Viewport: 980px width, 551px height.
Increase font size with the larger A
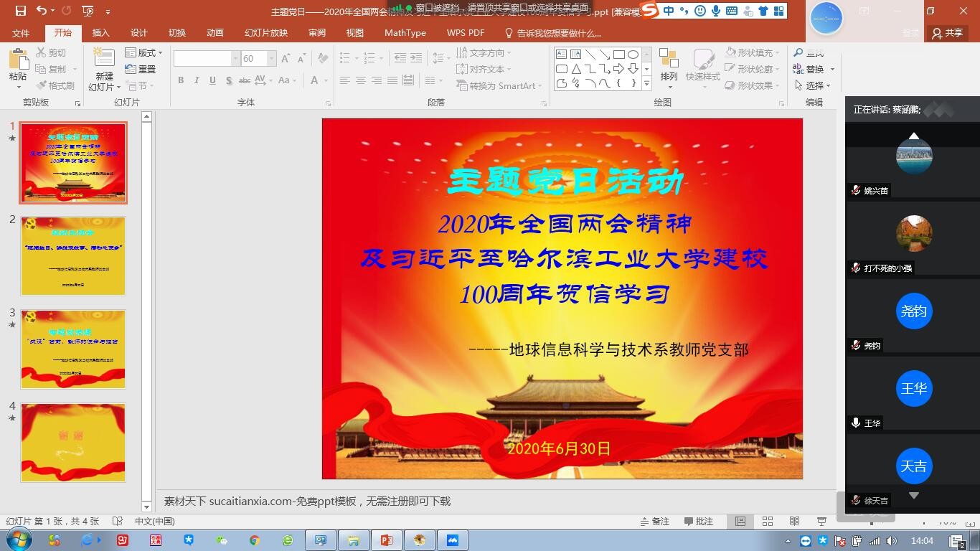click(x=286, y=59)
